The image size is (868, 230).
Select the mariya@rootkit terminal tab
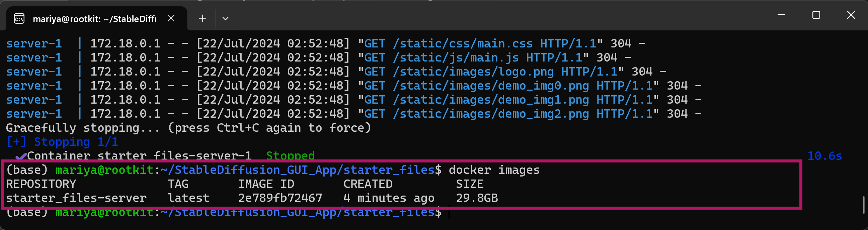click(x=97, y=18)
